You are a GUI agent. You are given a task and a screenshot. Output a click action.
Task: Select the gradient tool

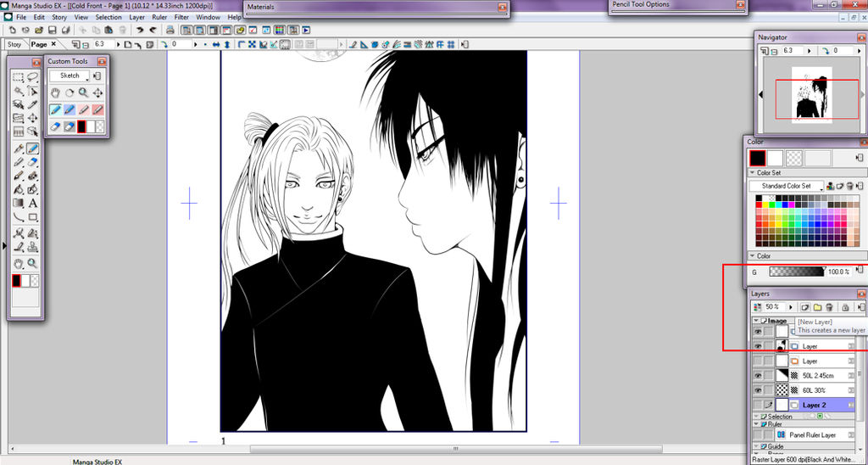click(x=19, y=204)
